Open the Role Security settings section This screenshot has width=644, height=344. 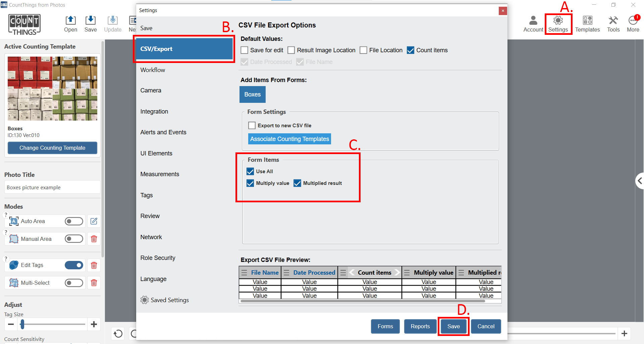tap(158, 258)
